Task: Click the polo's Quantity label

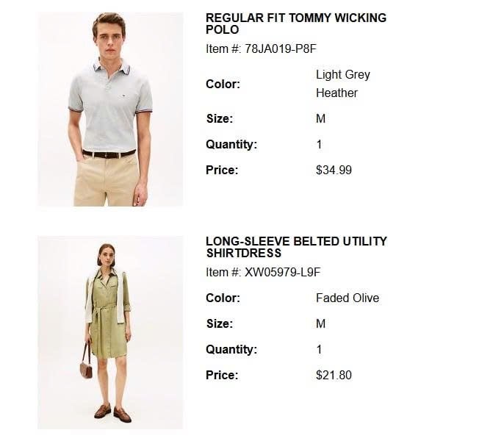Action: [231, 144]
